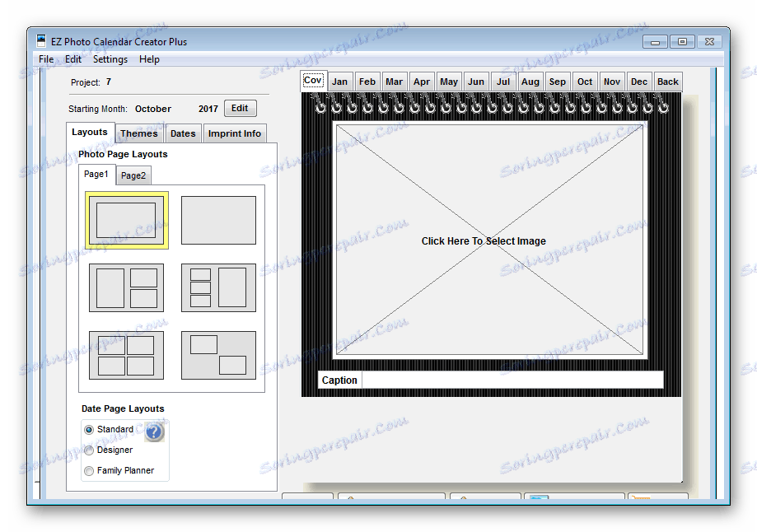Open the Settings menu
The height and width of the screenshot is (532, 757).
point(110,59)
